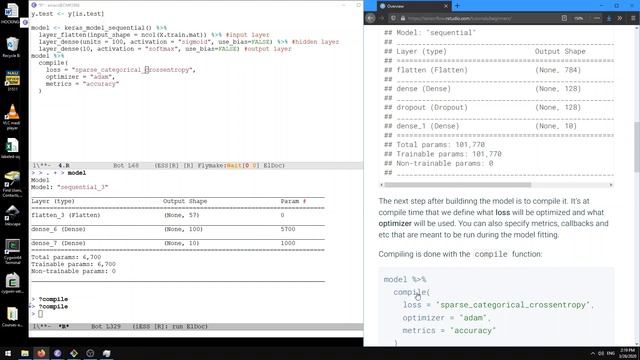Open File Explorer from taskbar

coord(25,353)
